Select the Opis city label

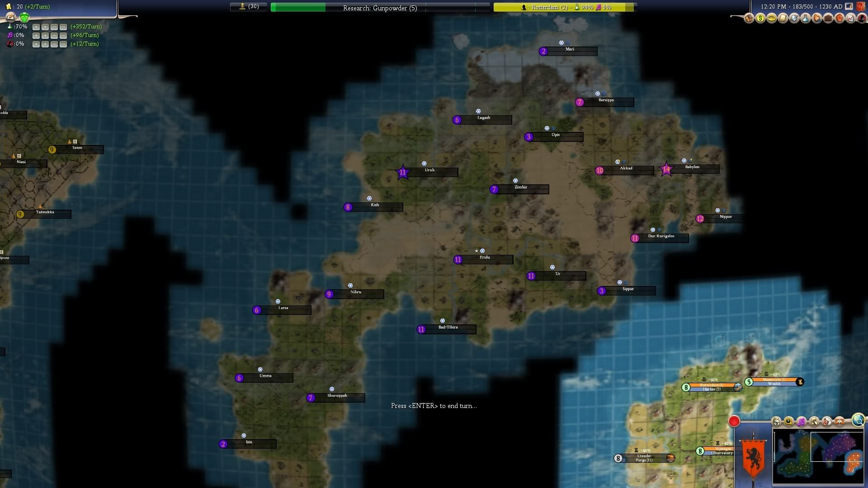pyautogui.click(x=554, y=136)
